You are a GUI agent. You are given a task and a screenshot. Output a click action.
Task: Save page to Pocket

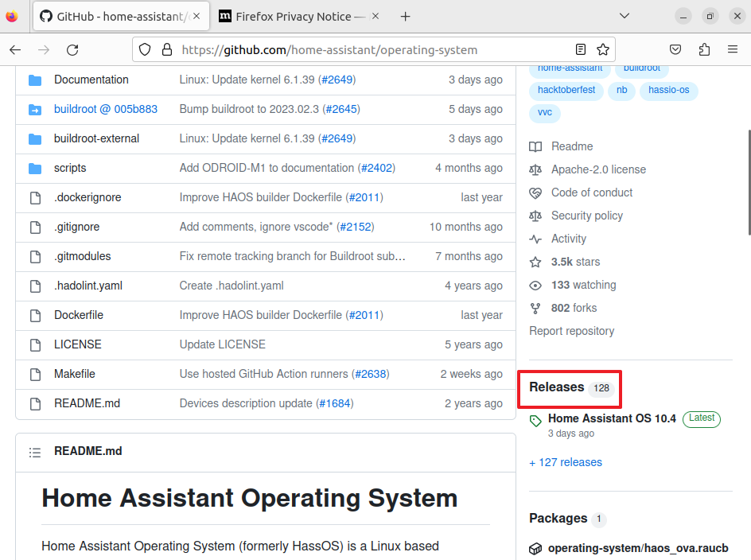click(x=675, y=49)
